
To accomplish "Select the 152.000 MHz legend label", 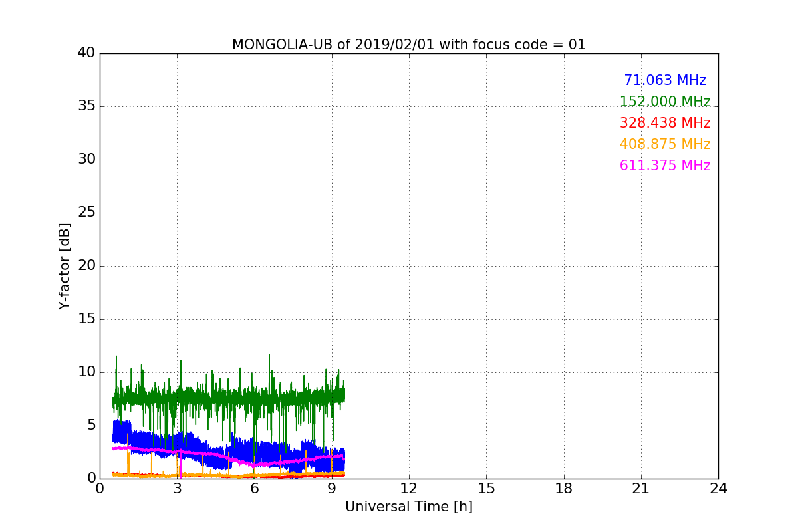I will [x=665, y=102].
